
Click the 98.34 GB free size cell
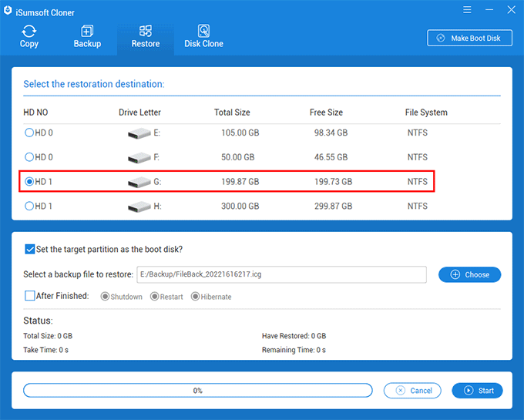pyautogui.click(x=331, y=133)
